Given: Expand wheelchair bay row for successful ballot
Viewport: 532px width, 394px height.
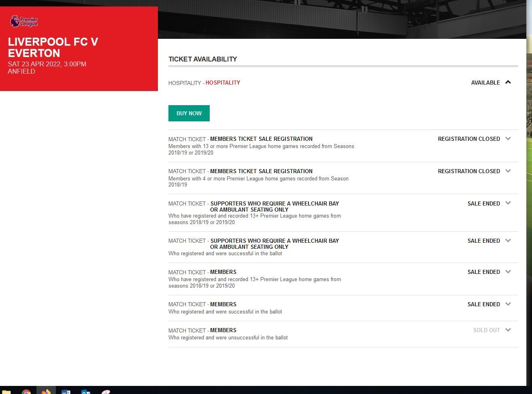Looking at the screenshot, I should point(508,240).
